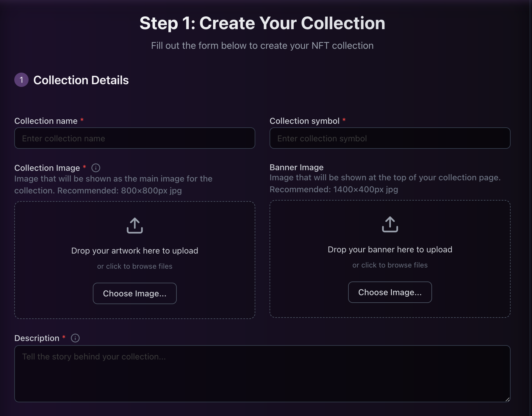Click 'or click to browse files' under banner
Image resolution: width=532 pixels, height=416 pixels.
390,265
